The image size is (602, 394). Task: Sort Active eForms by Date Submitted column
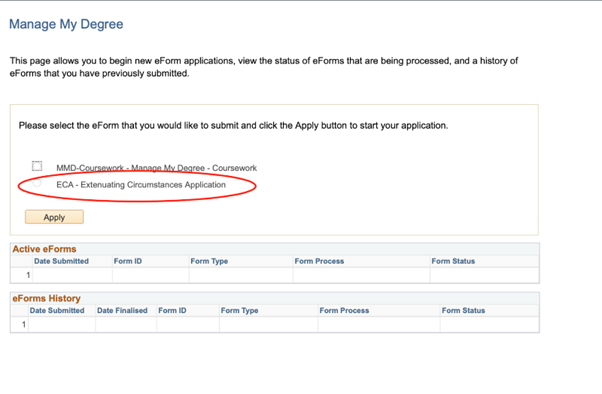tap(61, 261)
